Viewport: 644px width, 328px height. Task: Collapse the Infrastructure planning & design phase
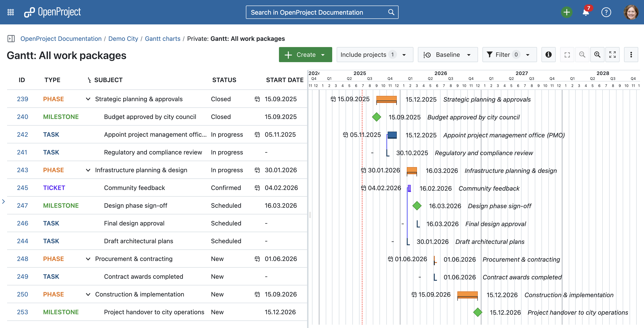(88, 170)
